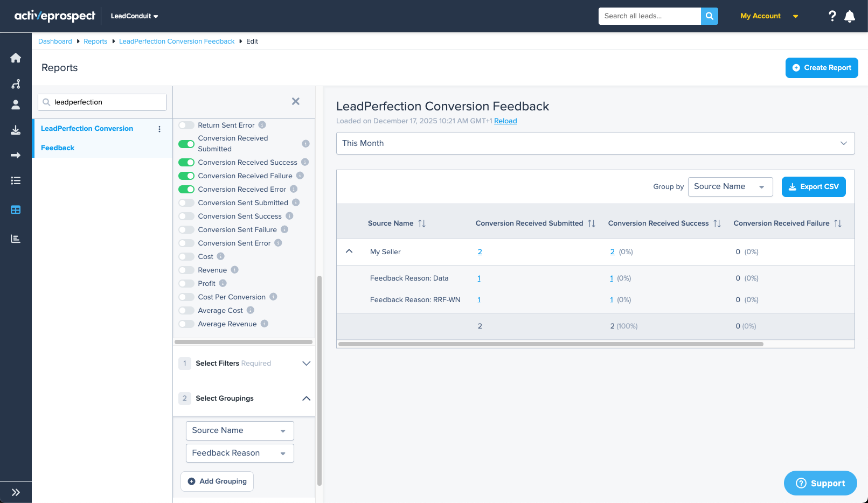The width and height of the screenshot is (868, 503).
Task: Open the This Month date range dropdown
Action: pyautogui.click(x=595, y=143)
